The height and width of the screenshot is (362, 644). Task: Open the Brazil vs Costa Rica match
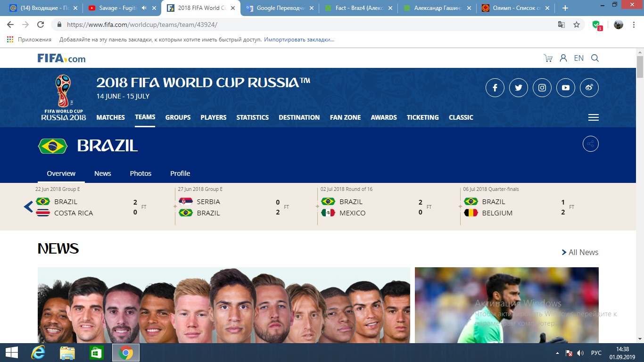tap(91, 207)
